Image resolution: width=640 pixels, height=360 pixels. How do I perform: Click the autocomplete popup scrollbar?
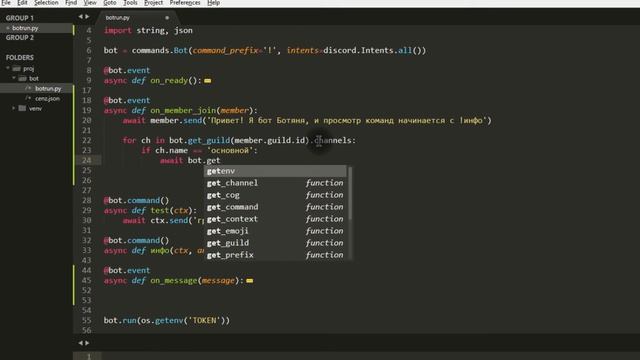coord(350,193)
